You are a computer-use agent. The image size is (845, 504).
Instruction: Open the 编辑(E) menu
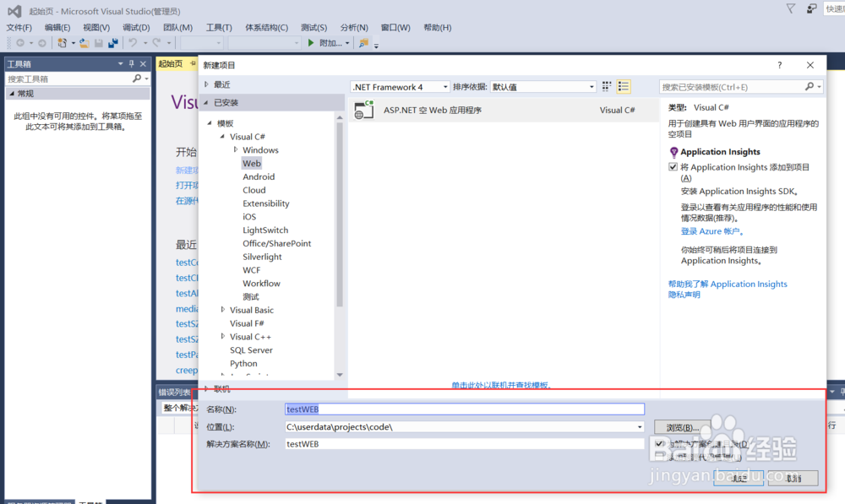click(x=57, y=28)
